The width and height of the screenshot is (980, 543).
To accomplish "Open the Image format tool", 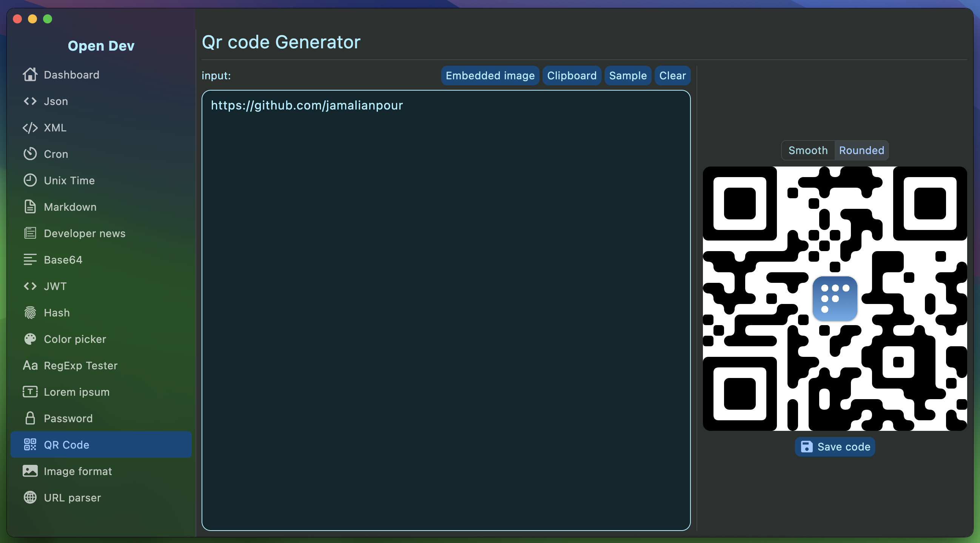I will pyautogui.click(x=101, y=471).
